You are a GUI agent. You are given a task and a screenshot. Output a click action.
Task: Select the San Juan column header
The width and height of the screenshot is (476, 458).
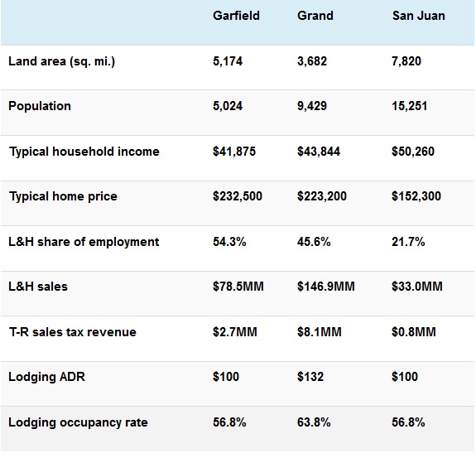(x=419, y=16)
